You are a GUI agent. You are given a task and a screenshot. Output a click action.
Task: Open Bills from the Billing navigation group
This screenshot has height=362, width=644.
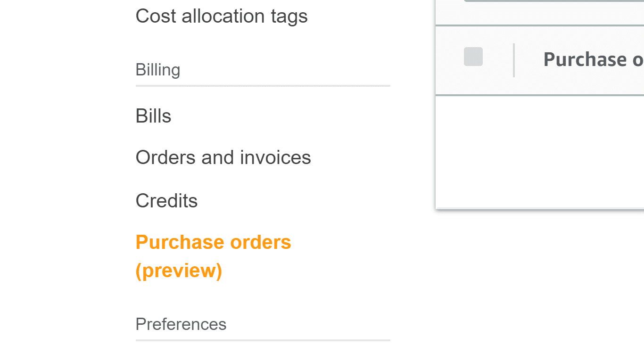click(x=153, y=115)
